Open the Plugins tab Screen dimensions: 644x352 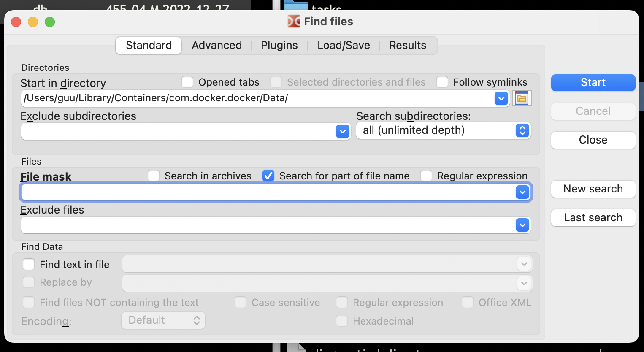coord(279,45)
